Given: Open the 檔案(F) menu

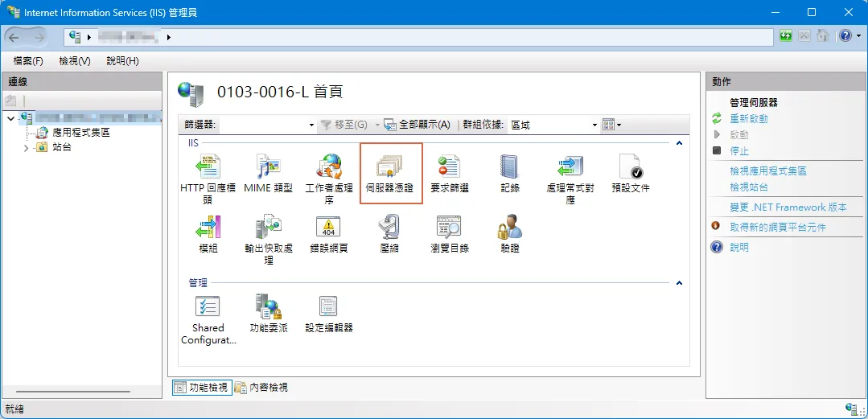Looking at the screenshot, I should [x=28, y=61].
